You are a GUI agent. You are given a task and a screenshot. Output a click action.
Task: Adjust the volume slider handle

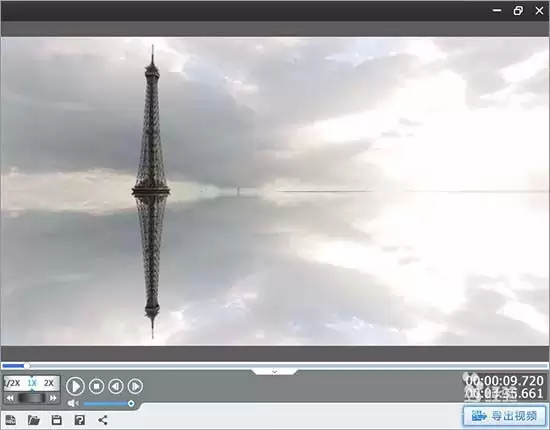click(131, 404)
